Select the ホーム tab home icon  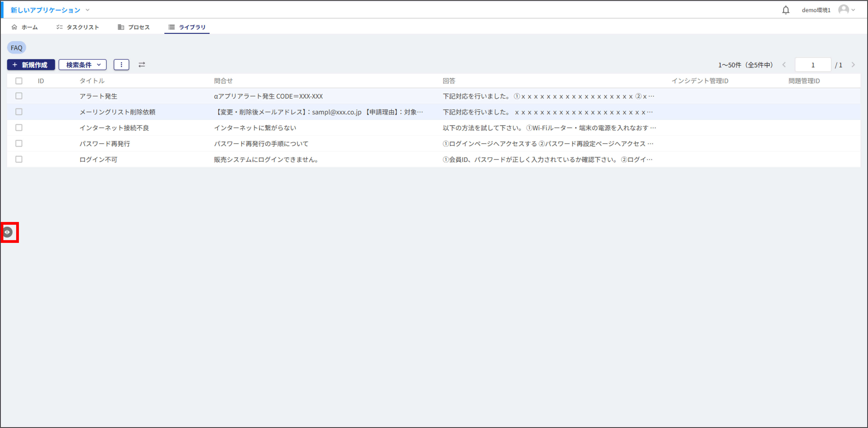(x=15, y=27)
